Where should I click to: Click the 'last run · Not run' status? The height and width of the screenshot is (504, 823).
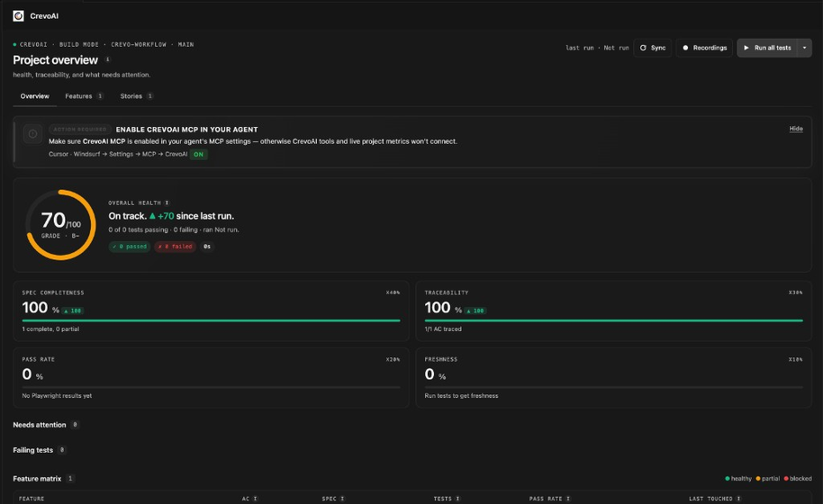pos(597,48)
